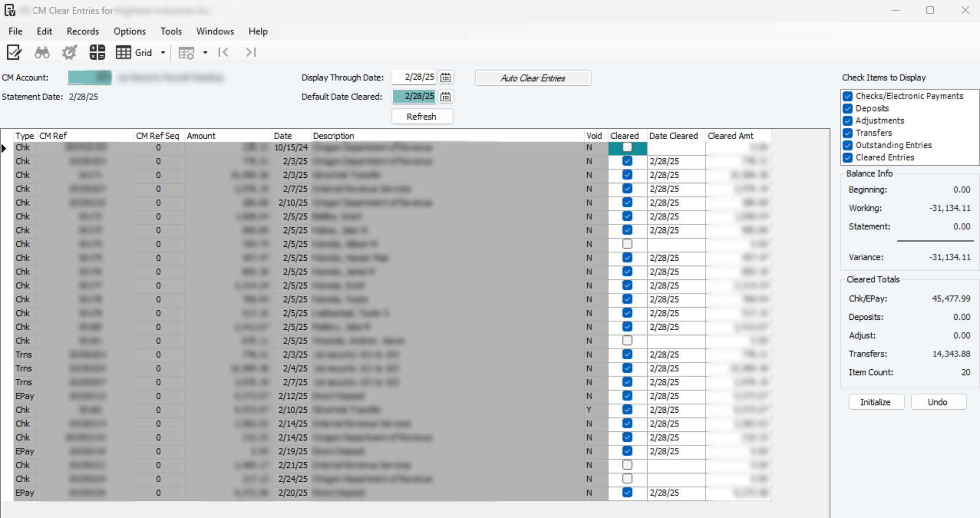980x518 pixels.
Task: Click the Auto Clear Entries button
Action: [x=533, y=78]
